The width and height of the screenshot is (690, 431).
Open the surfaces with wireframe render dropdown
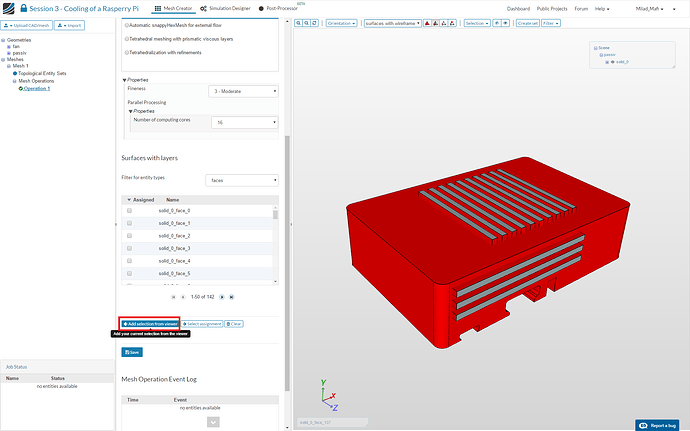pos(393,22)
